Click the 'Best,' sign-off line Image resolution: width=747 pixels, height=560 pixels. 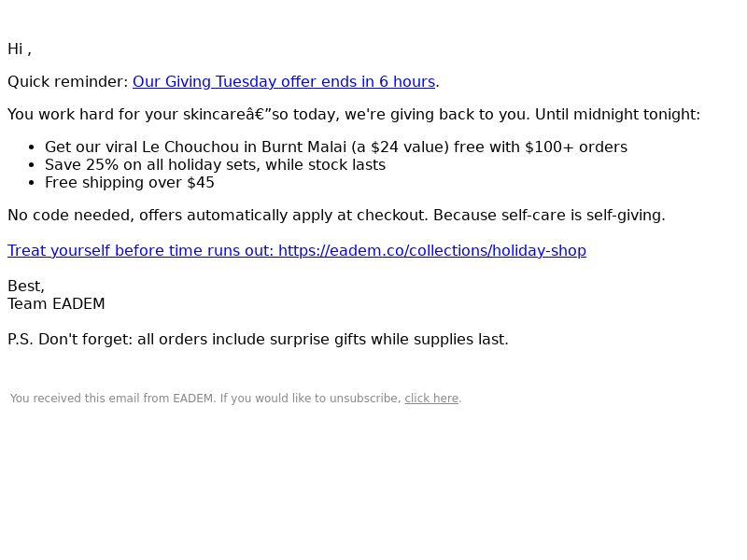pos(26,287)
